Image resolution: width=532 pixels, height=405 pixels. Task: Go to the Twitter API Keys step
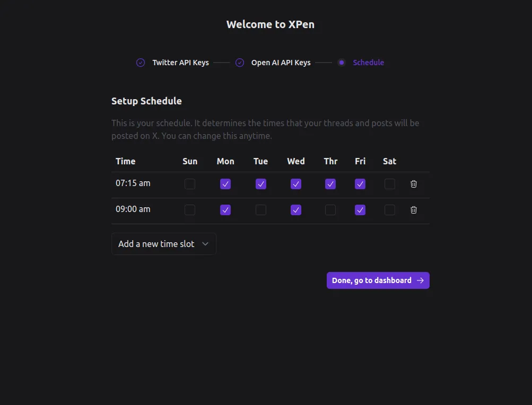click(180, 63)
